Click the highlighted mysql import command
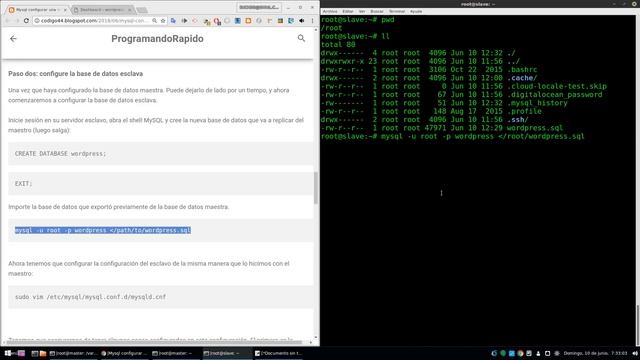The height and width of the screenshot is (360, 640). (103, 230)
